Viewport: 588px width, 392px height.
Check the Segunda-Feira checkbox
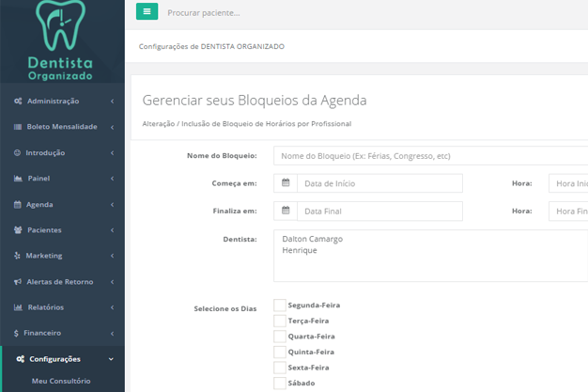pos(280,306)
